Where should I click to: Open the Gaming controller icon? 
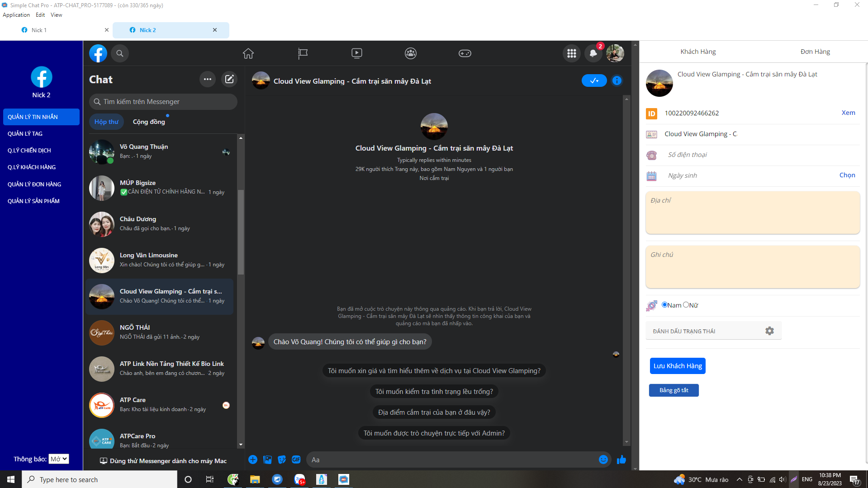465,53
